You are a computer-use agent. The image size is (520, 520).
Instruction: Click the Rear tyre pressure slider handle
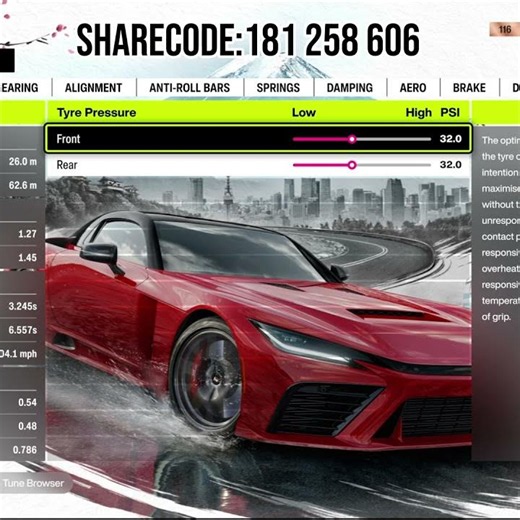352,165
